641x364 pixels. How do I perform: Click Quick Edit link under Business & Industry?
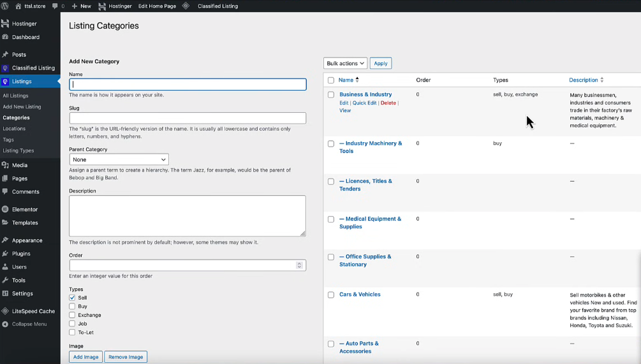pyautogui.click(x=364, y=103)
